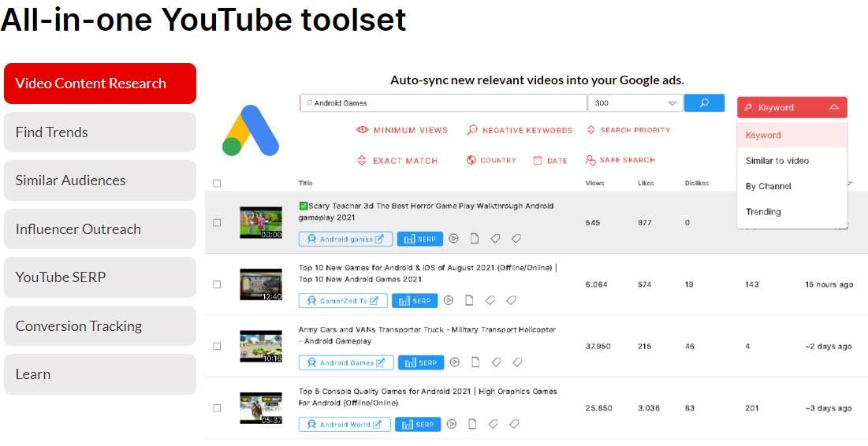Open SERP for Scary Teacher 3d video
This screenshot has width=868, height=446.
419,239
